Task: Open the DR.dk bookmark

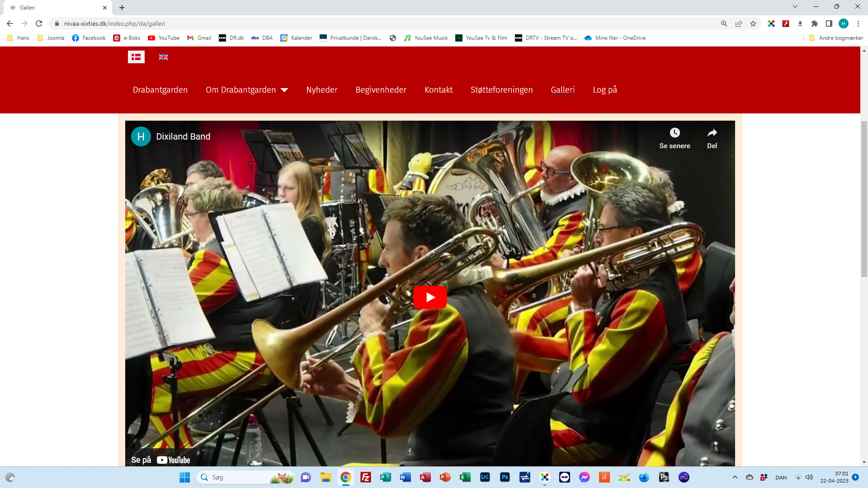Action: (231, 38)
